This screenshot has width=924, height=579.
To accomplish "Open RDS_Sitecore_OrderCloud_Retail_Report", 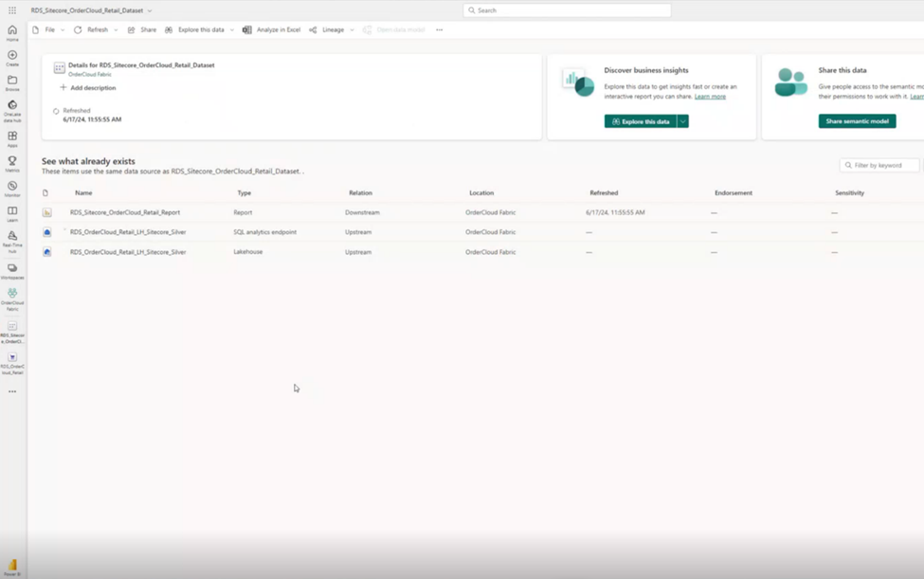I will point(125,212).
